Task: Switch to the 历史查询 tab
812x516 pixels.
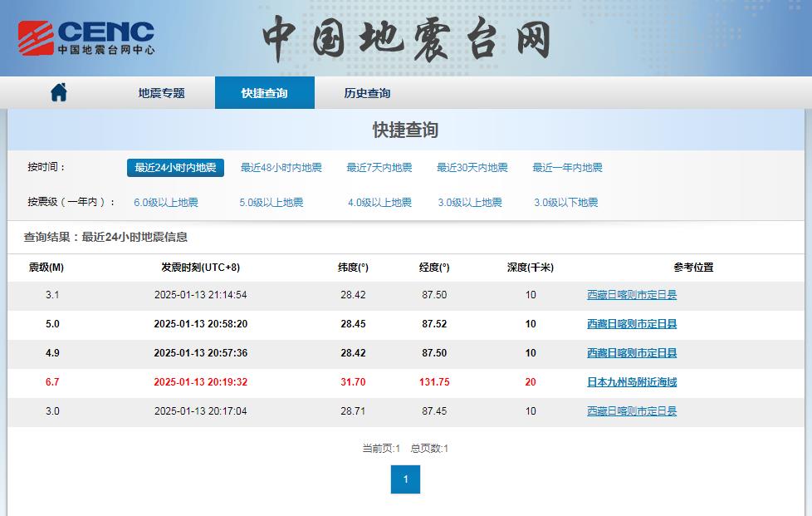Action: coord(367,93)
